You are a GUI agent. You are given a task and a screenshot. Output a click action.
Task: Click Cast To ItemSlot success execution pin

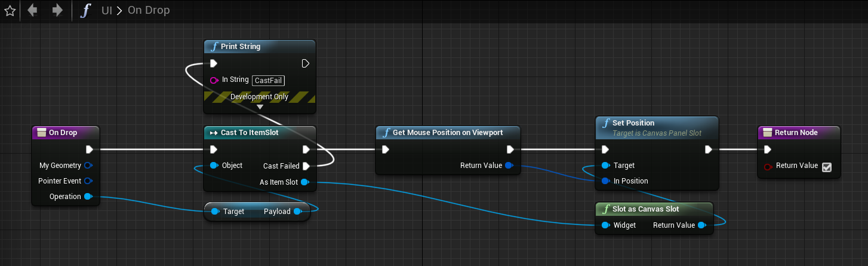coord(306,149)
